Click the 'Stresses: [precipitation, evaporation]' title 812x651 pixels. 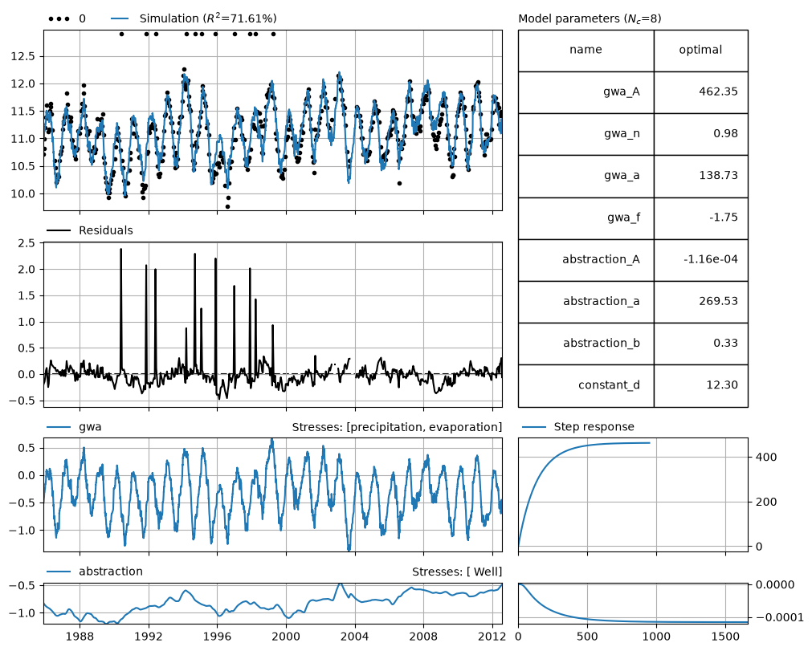(x=397, y=427)
